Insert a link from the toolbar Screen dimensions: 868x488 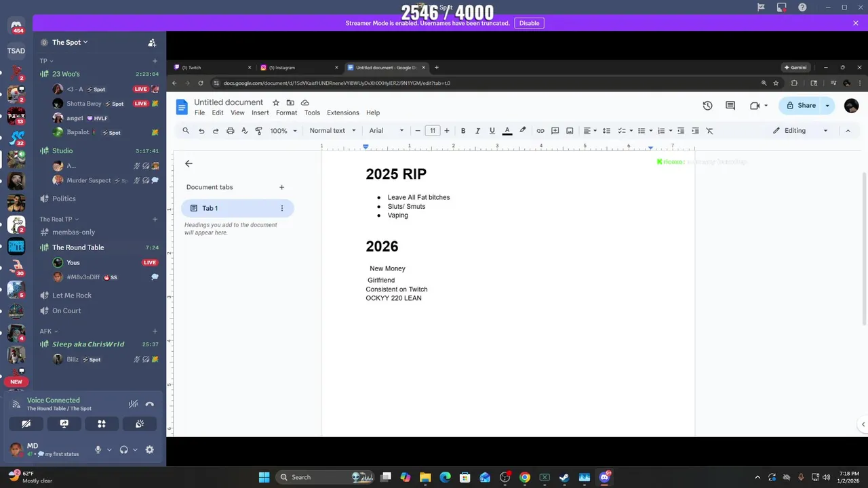click(x=540, y=131)
